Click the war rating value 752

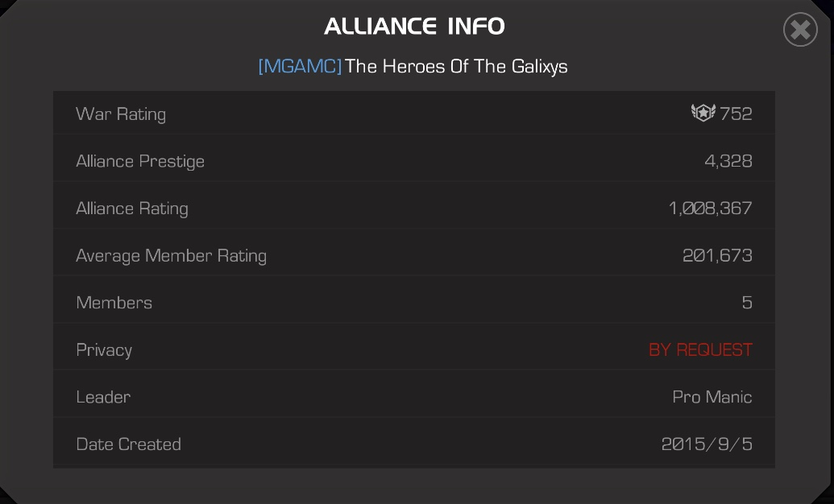coord(736,114)
